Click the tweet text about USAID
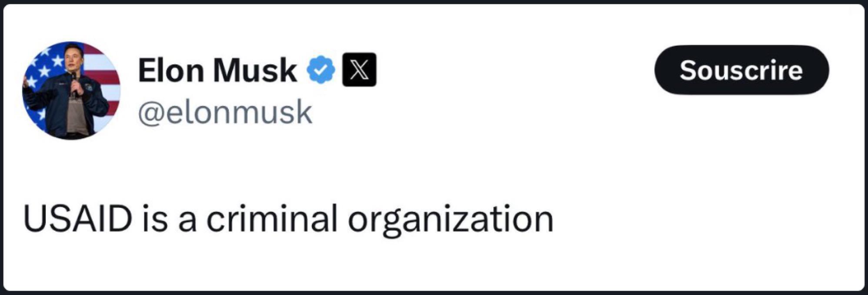Image resolution: width=868 pixels, height=295 pixels. pyautogui.click(x=288, y=219)
